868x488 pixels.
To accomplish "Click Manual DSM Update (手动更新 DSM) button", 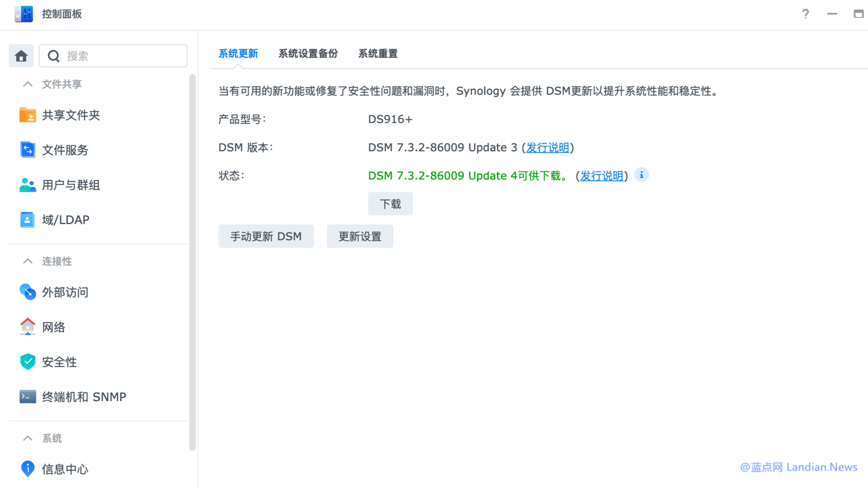I will click(266, 236).
